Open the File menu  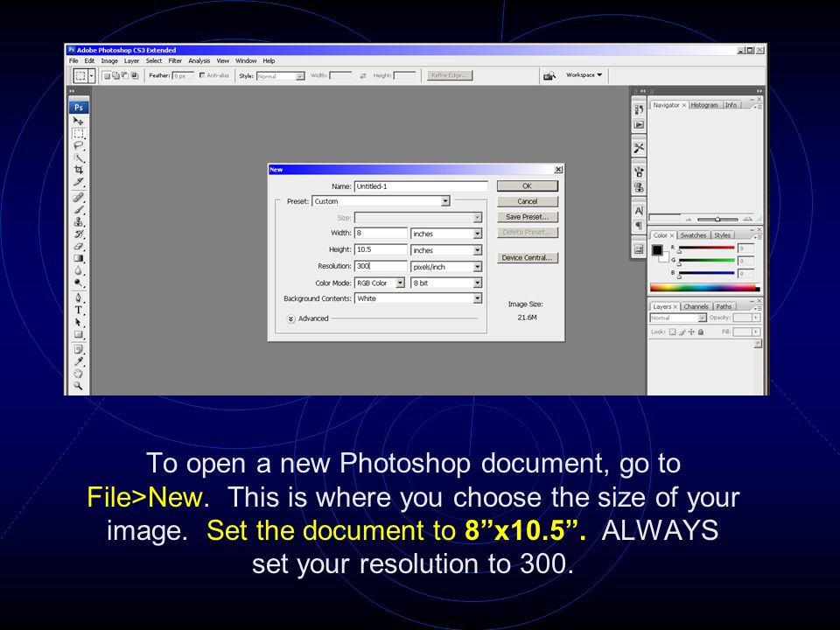[x=73, y=61]
